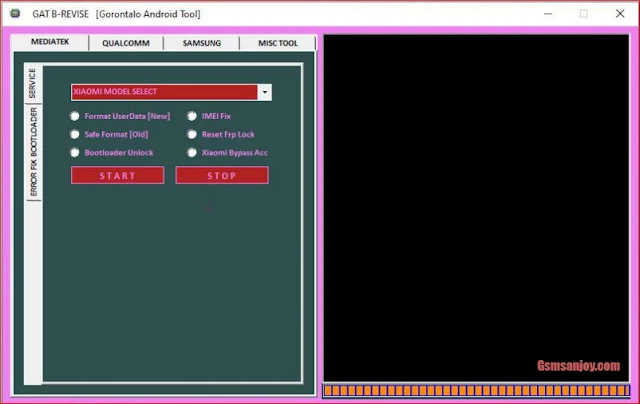Open the QUALCOMM tab
Screen dimensions: 640x404
coord(126,43)
